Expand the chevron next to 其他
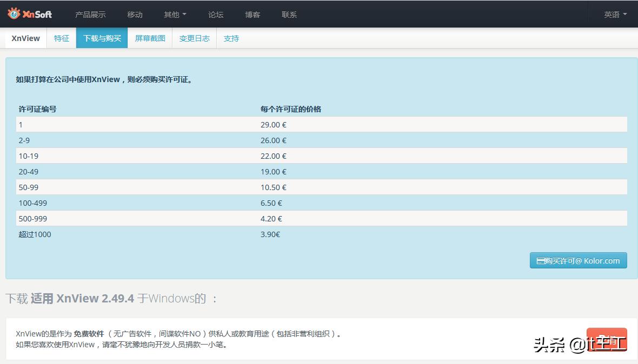Image resolution: width=638 pixels, height=364 pixels. pyautogui.click(x=184, y=15)
